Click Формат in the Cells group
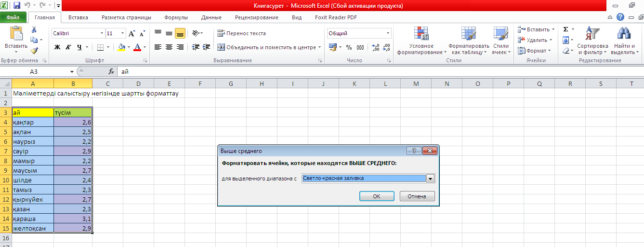Screen dimensions: 644x247 [534, 51]
